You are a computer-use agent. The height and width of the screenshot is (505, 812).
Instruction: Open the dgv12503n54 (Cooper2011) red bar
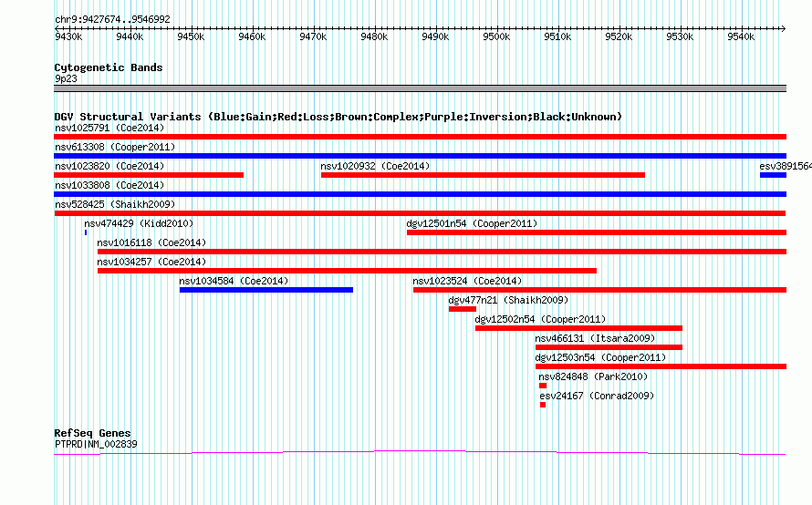[661, 366]
